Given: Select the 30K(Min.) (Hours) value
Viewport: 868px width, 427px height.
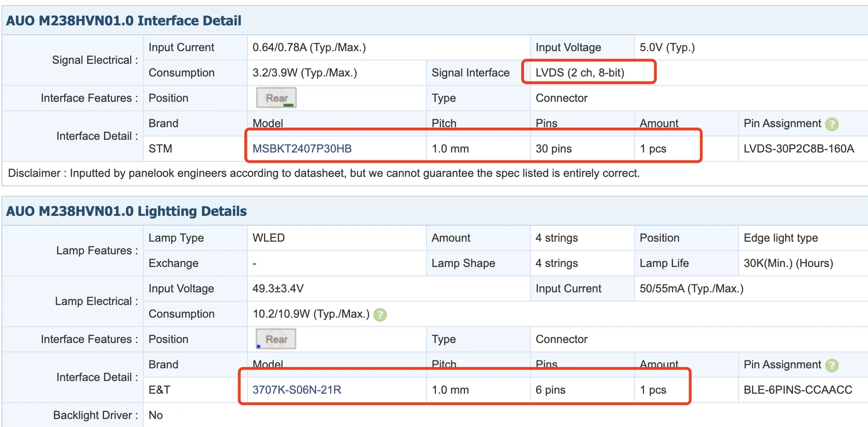Looking at the screenshot, I should 788,263.
